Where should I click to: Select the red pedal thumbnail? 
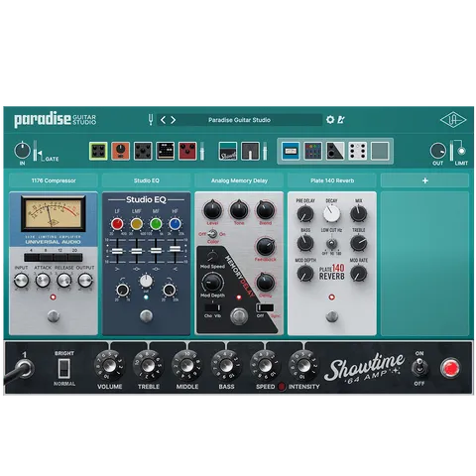pyautogui.click(x=187, y=151)
